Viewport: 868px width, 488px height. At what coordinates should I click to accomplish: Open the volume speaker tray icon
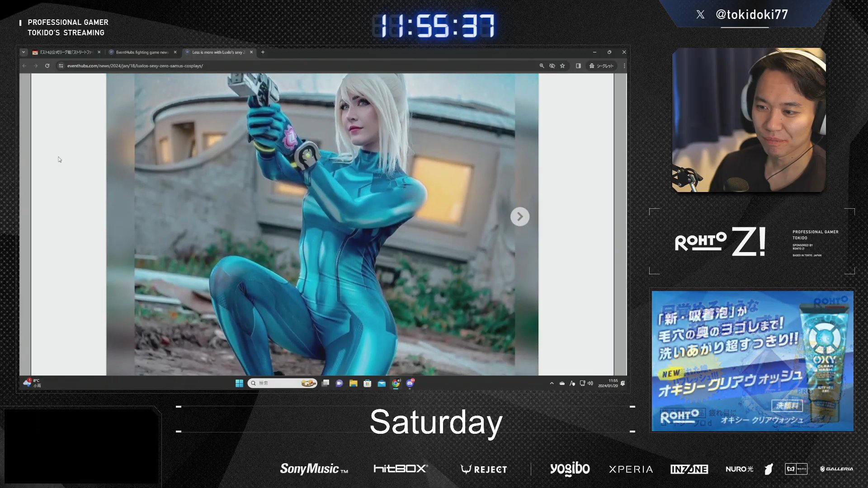[x=590, y=383]
